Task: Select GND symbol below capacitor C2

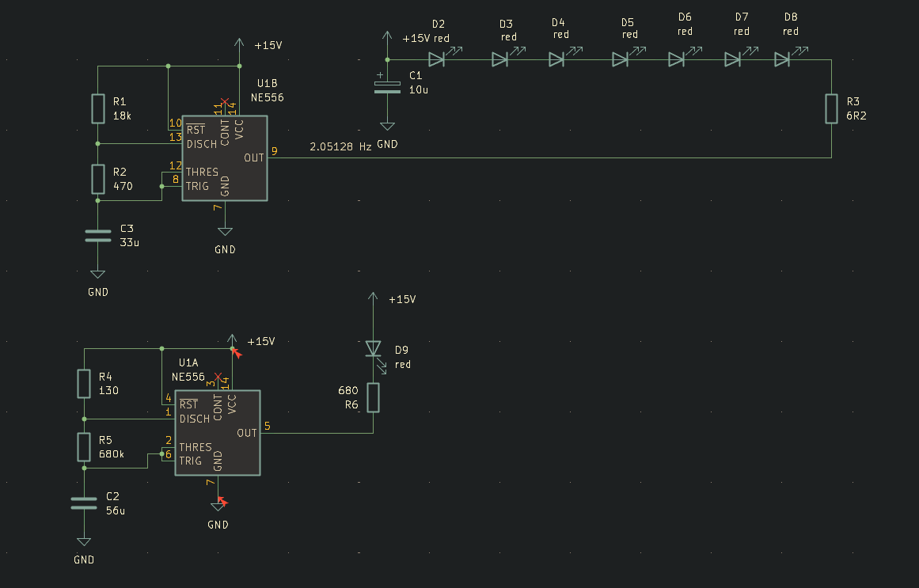Action: (84, 542)
